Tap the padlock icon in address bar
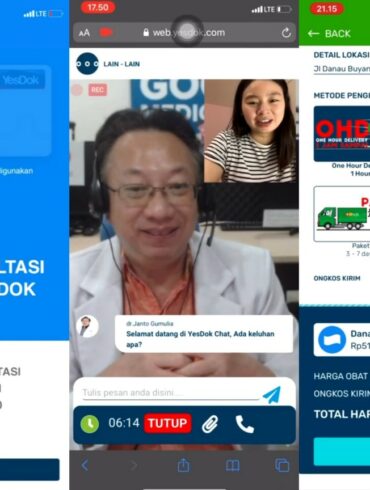The height and width of the screenshot is (490, 370). click(146, 32)
